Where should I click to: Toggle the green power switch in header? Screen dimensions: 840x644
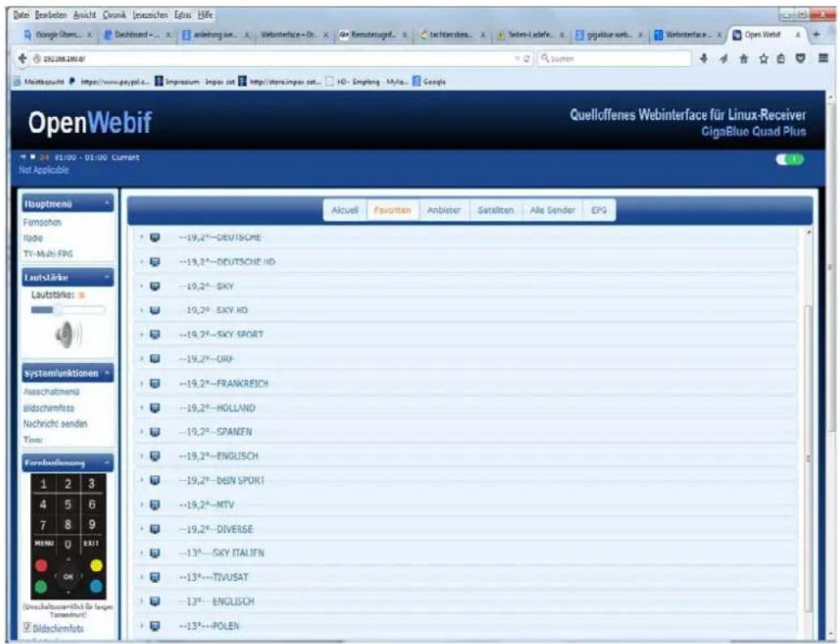pos(790,159)
